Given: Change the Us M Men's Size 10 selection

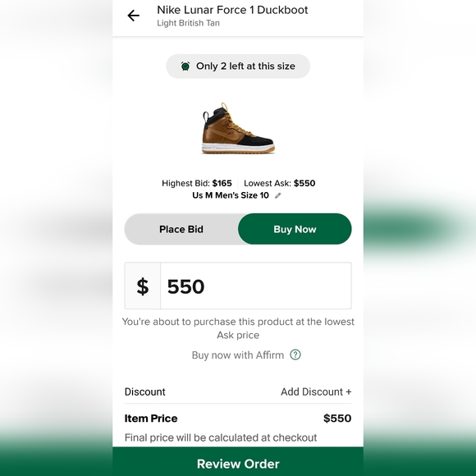Looking at the screenshot, I should 231,195.
